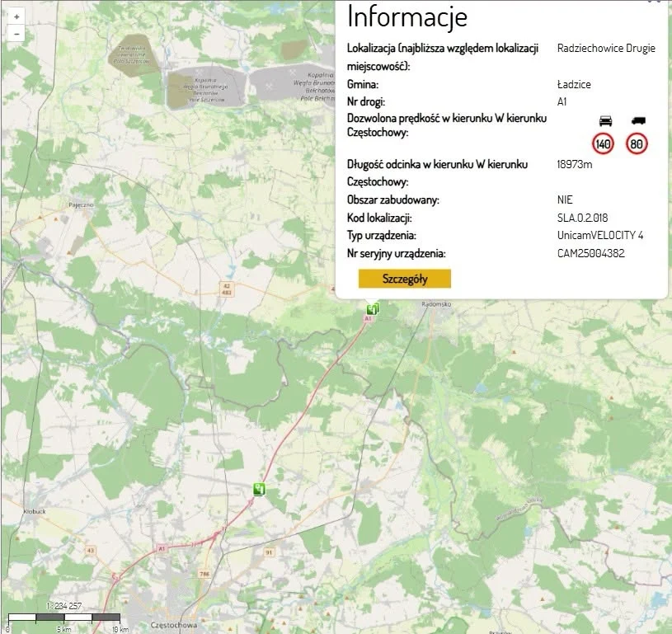Click the Kłobuck town label on map

(x=35, y=511)
